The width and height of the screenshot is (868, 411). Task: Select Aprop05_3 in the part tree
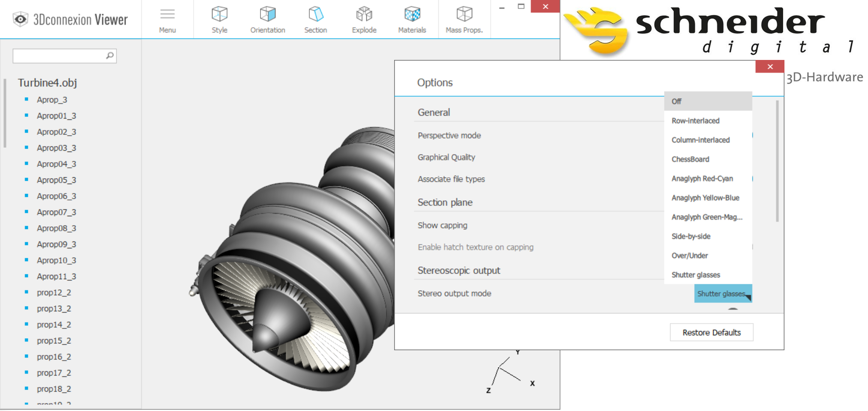tap(56, 180)
